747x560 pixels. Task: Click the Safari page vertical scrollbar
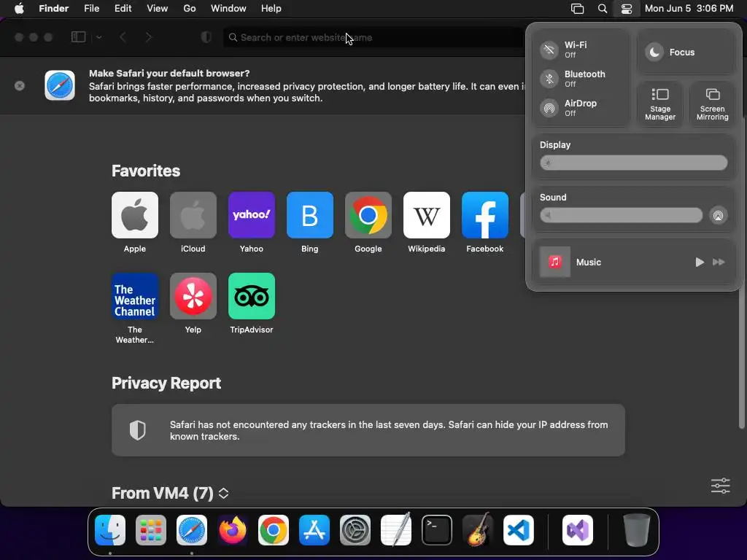pos(742,271)
